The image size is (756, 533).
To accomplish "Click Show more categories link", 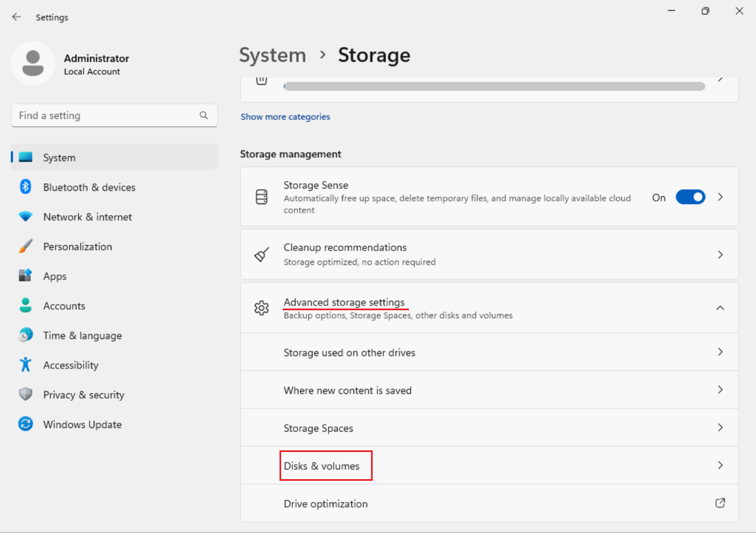I will [x=285, y=117].
